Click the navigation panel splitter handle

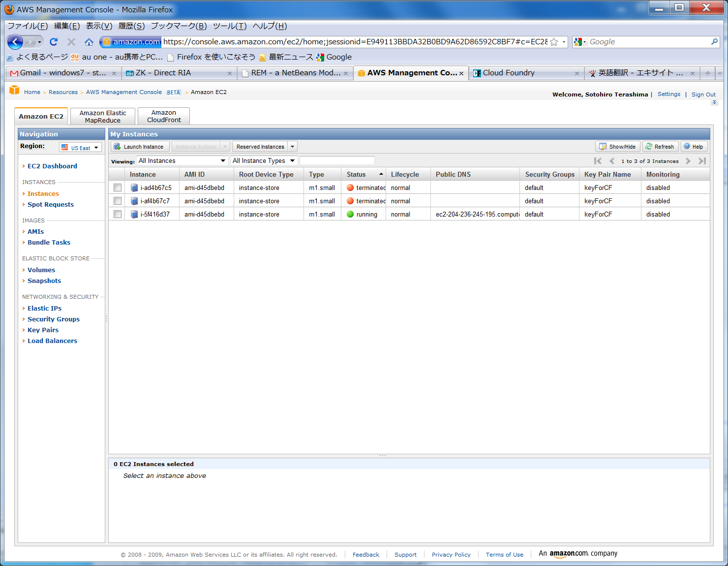(107, 319)
